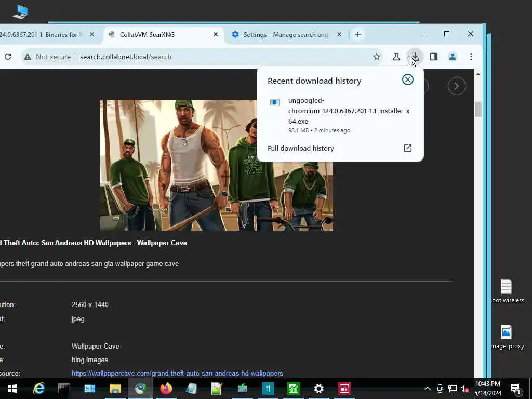Image resolution: width=532 pixels, height=399 pixels.
Task: Click the installer file icon in downloads
Action: (274, 102)
